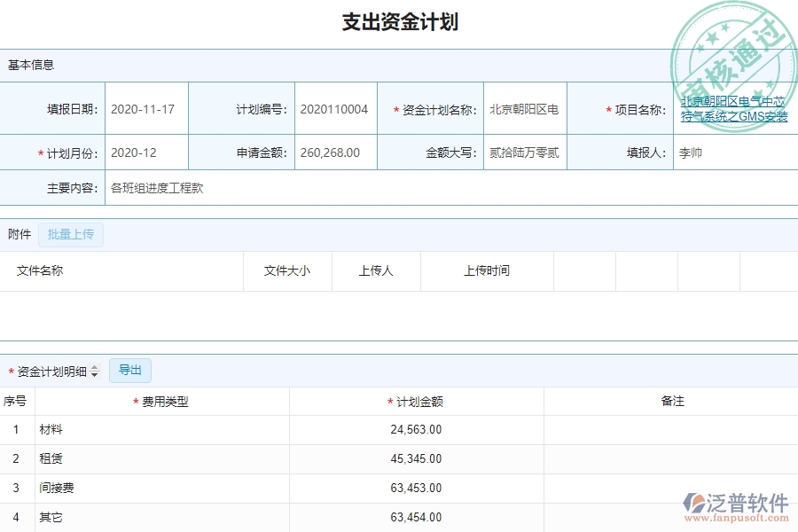The image size is (798, 532).
Task: Open the 北京朝阳区电气中芯特气系统之GMS安装 project link
Action: [732, 107]
